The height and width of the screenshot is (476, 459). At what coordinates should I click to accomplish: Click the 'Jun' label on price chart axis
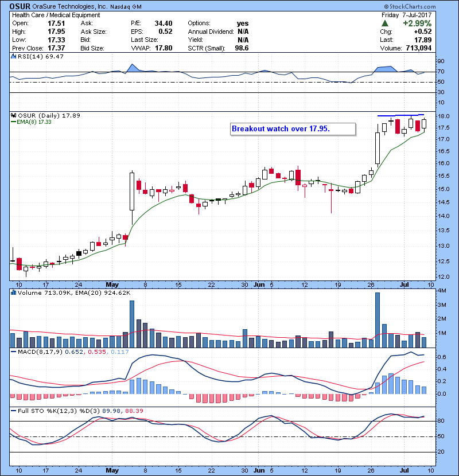click(259, 285)
